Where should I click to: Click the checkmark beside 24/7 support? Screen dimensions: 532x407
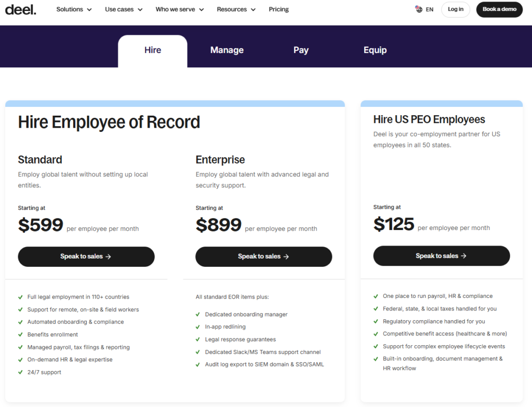21,372
